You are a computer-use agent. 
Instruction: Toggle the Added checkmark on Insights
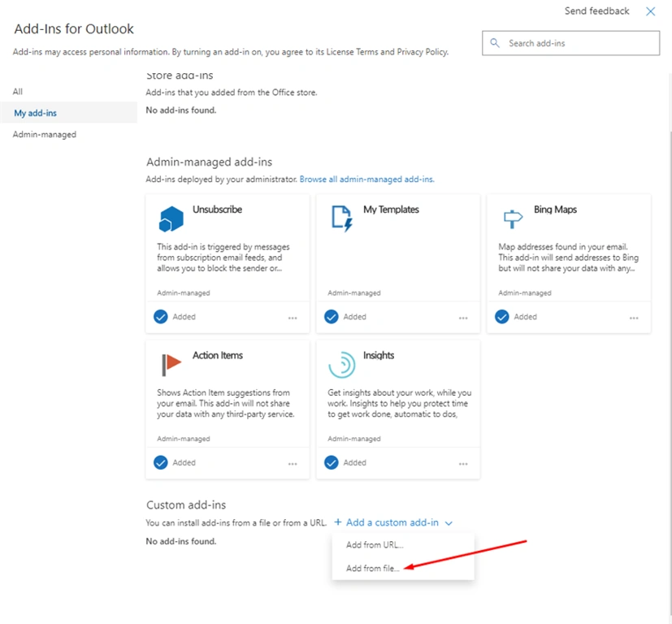[332, 462]
